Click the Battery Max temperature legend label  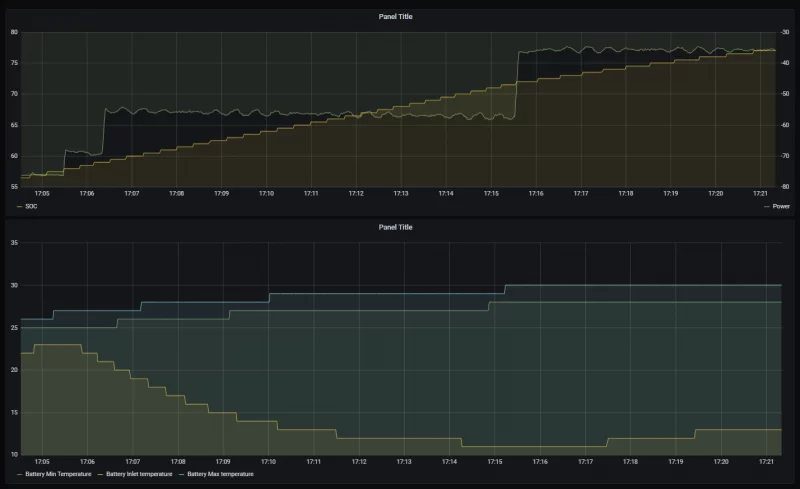[x=220, y=473]
